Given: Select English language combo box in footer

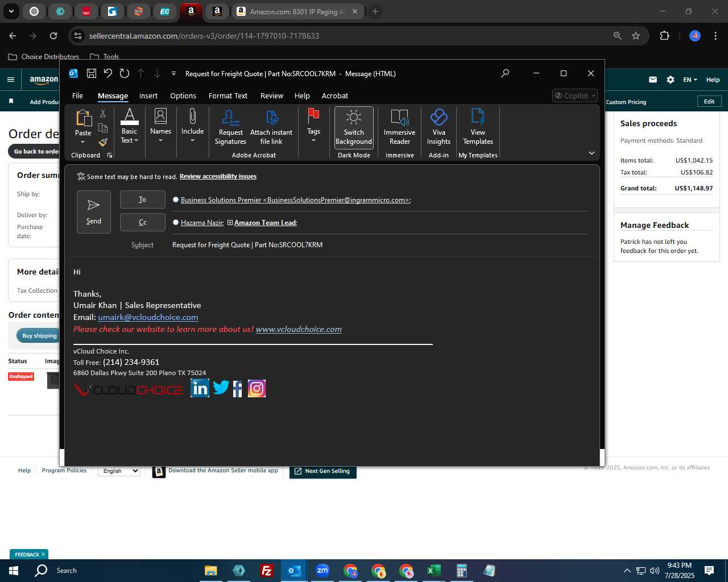Looking at the screenshot, I should pyautogui.click(x=119, y=471).
